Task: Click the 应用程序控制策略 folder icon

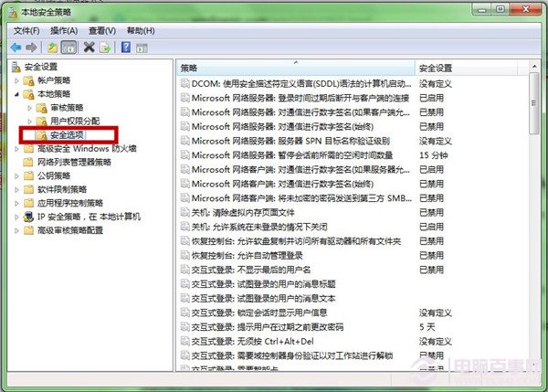Action: pyautogui.click(x=28, y=203)
